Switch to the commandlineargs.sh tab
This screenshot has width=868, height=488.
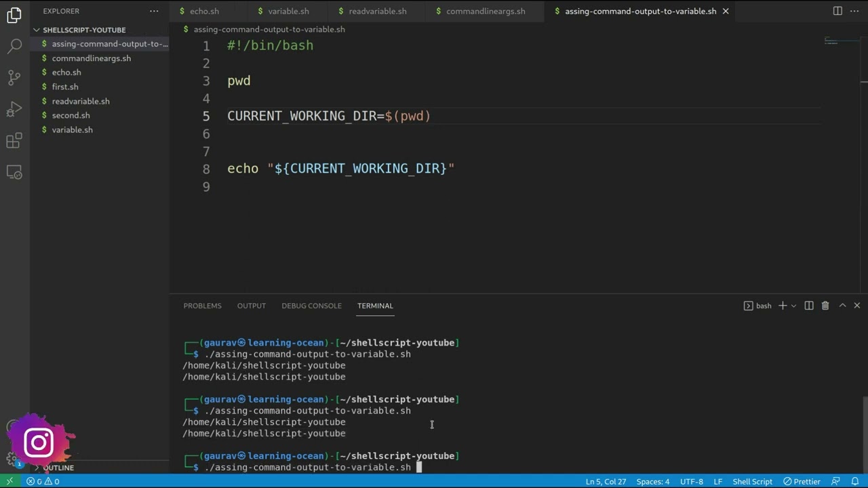[485, 11]
